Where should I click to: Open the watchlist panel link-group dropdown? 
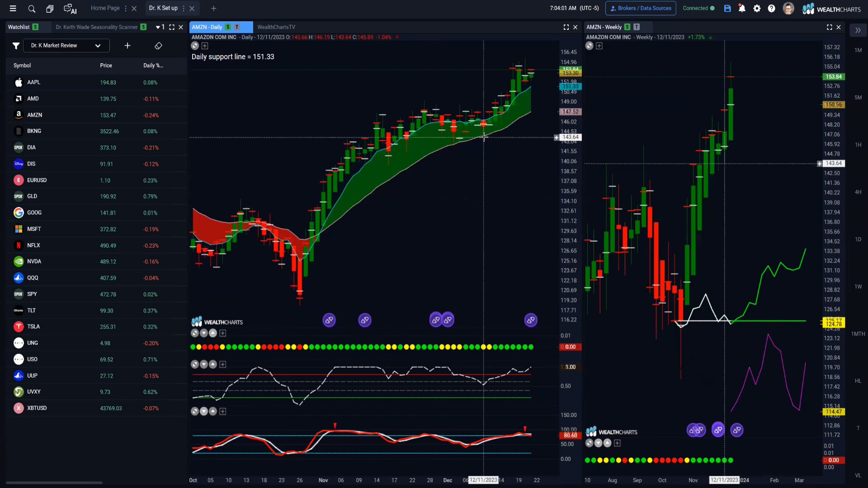tap(160, 27)
